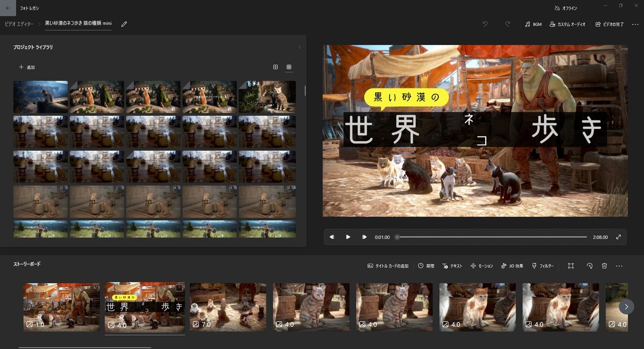Screen dimensions: 644x349
Task: Select the storyboard clip titled 世界ネコ歩き
Action: tap(145, 307)
